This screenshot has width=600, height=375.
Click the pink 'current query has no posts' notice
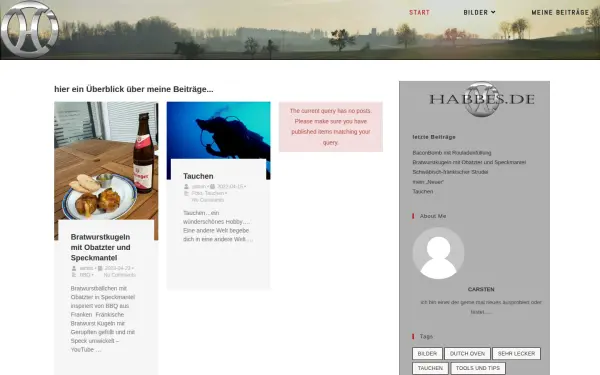[331, 127]
